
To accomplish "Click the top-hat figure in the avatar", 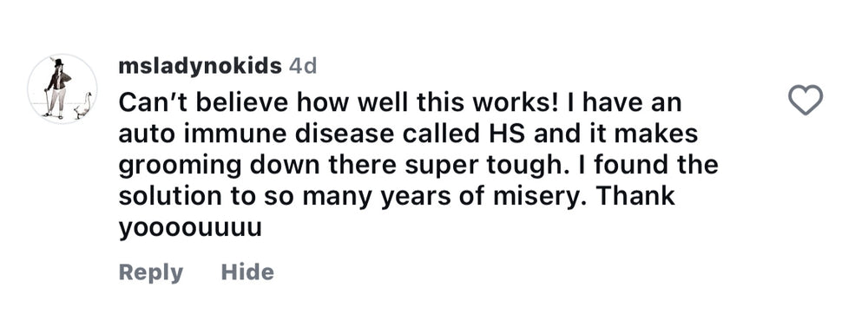I will click(56, 88).
